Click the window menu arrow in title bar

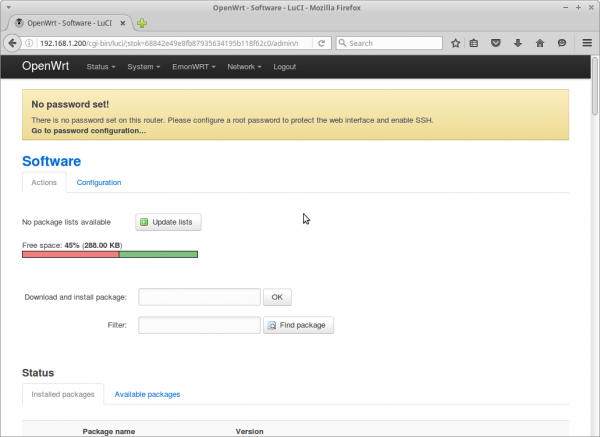pyautogui.click(x=8, y=7)
